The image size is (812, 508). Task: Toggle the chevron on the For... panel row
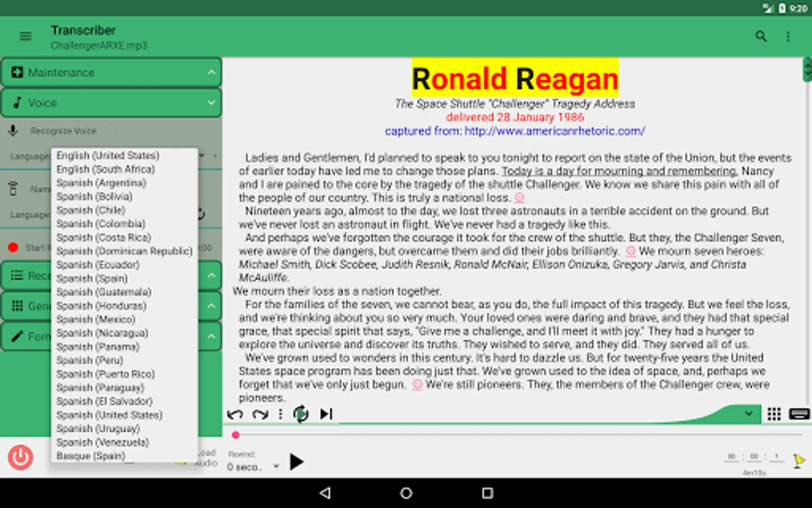pyautogui.click(x=211, y=336)
